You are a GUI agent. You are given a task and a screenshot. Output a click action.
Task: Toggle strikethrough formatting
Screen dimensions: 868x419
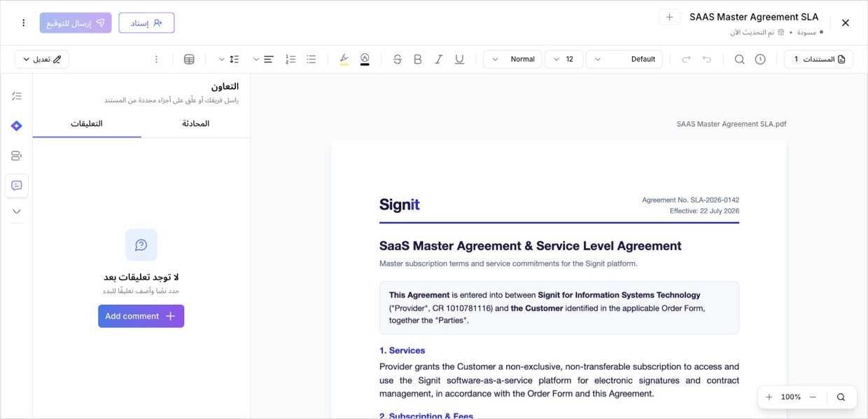(398, 60)
